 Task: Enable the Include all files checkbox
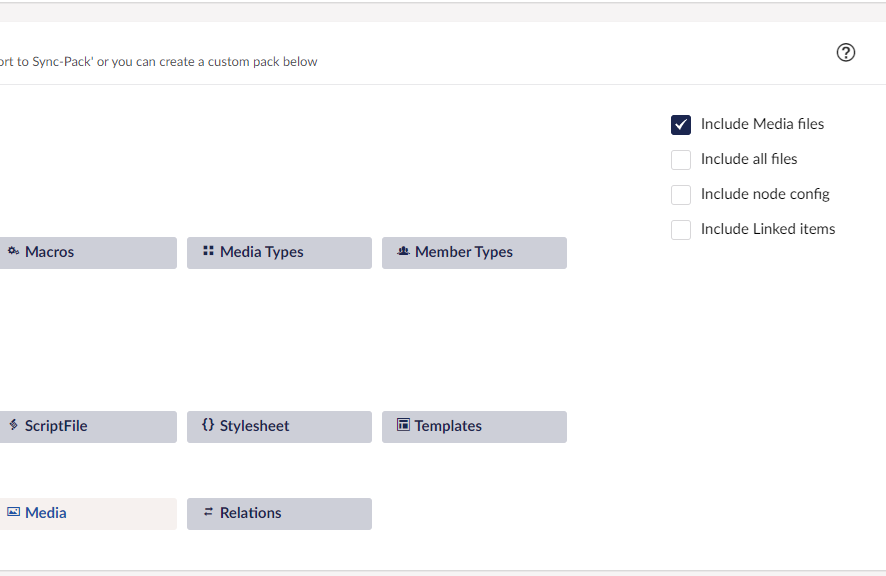(x=680, y=159)
